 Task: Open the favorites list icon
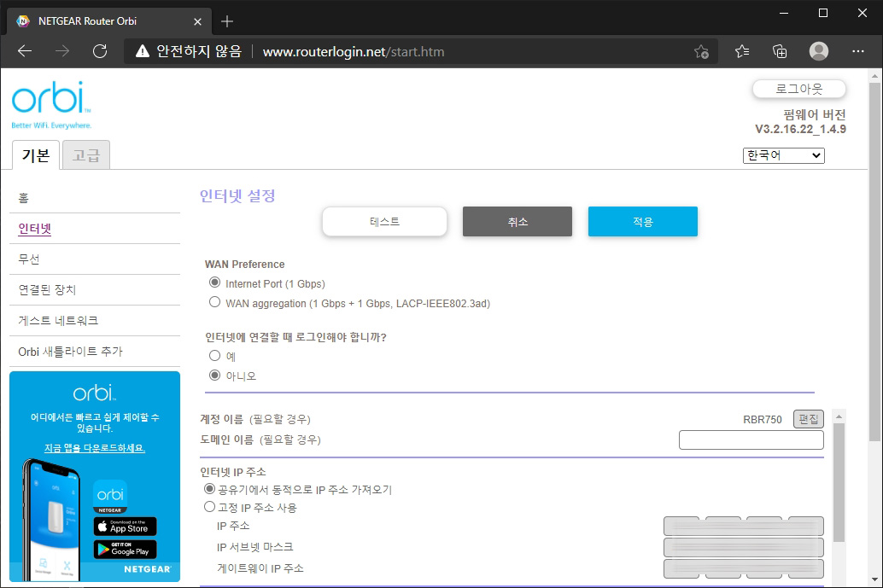pyautogui.click(x=741, y=51)
